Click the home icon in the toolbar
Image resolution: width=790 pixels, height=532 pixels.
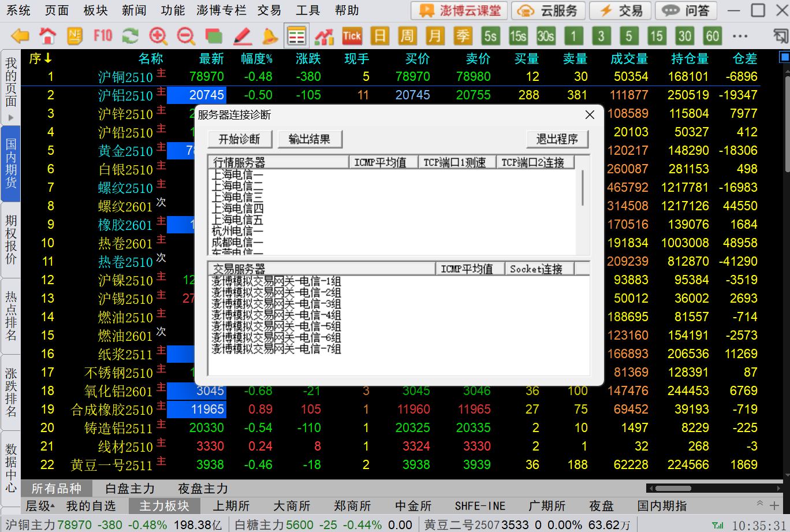47,36
